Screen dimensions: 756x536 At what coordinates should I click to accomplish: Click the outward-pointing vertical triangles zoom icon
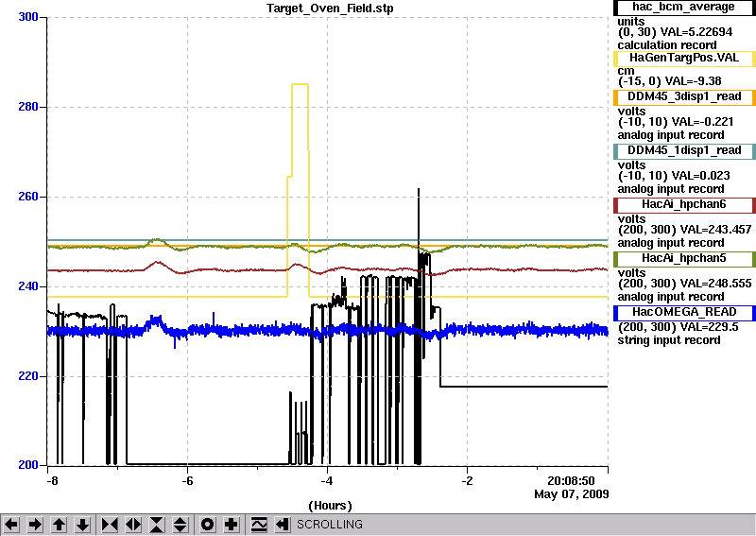(x=180, y=525)
